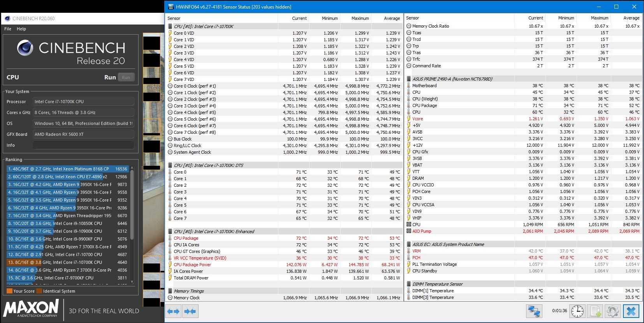Open HWiNFO sensor settings gear icon
The width and height of the screenshot is (644, 323).
pos(613,311)
